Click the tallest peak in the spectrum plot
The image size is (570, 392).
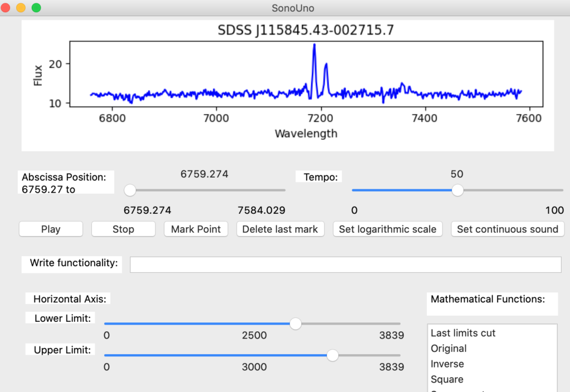(x=315, y=46)
